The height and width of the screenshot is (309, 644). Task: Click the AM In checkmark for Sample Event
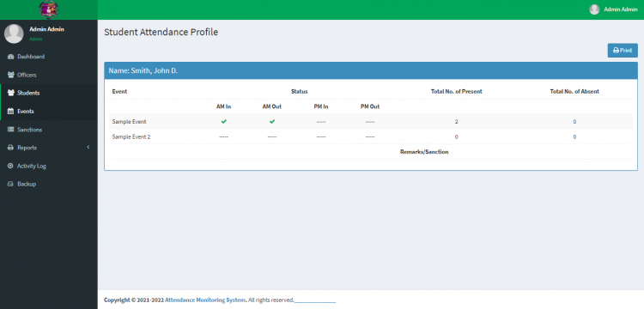(x=224, y=122)
